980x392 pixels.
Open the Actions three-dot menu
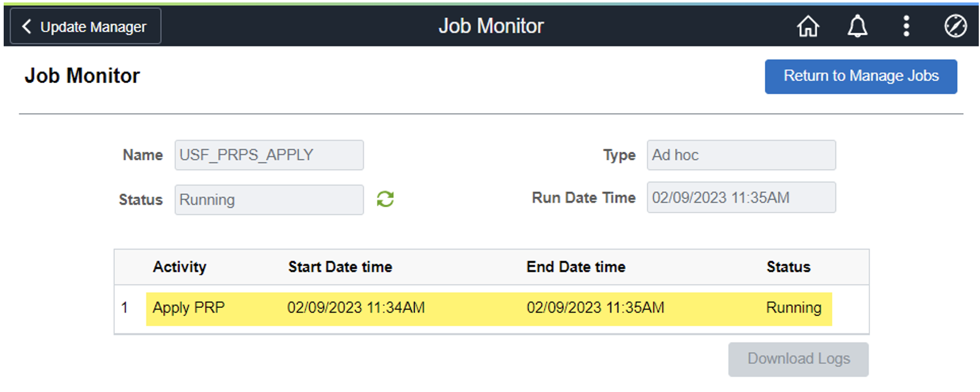(x=906, y=26)
